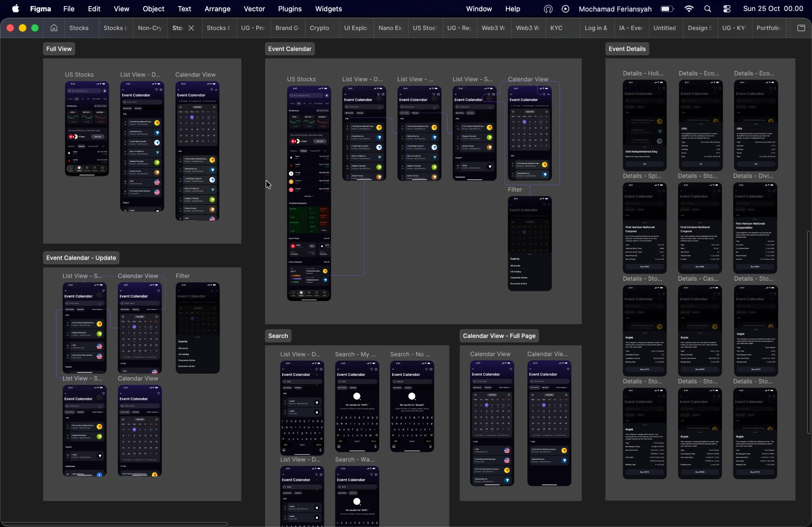812x527 pixels.
Task: Click the play circle icon in menu bar
Action: [x=566, y=9]
